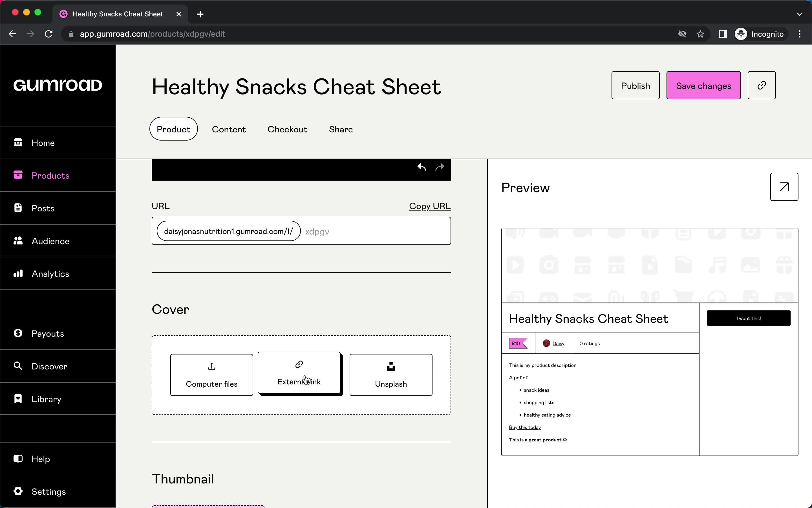Click '0 ratings' text in preview
This screenshot has width=812, height=508.
coord(590,343)
